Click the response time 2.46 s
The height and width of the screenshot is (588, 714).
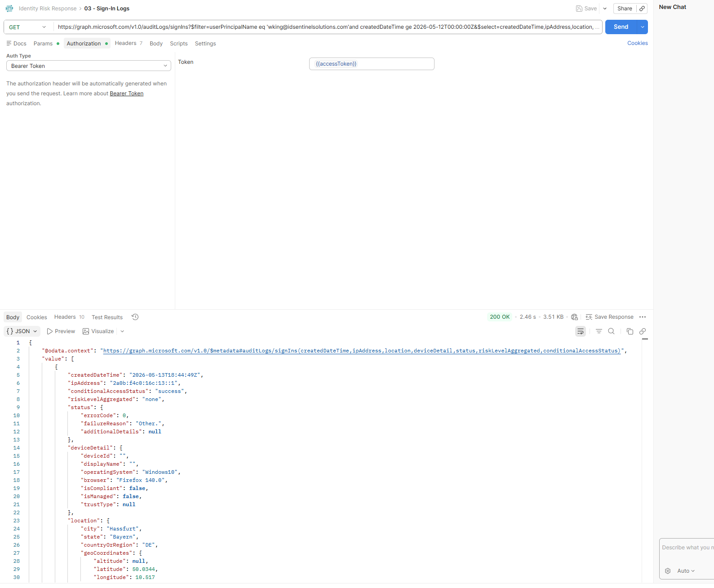point(528,317)
